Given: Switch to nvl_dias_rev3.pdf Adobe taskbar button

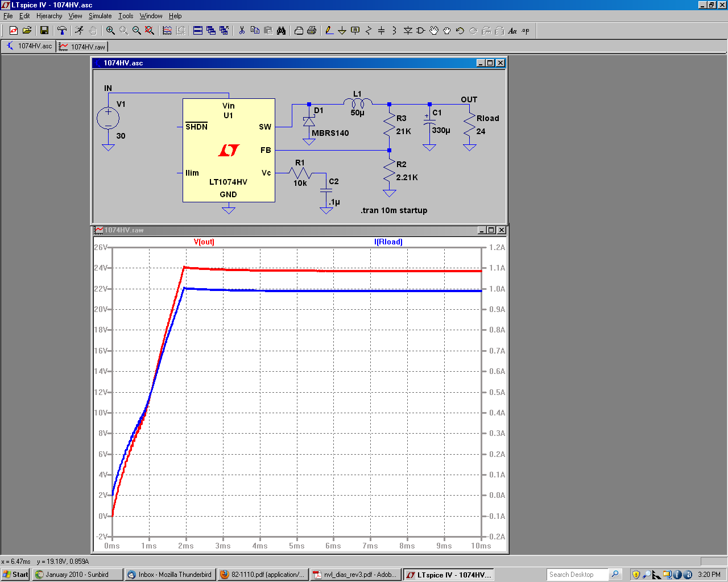Looking at the screenshot, I should pos(355,575).
